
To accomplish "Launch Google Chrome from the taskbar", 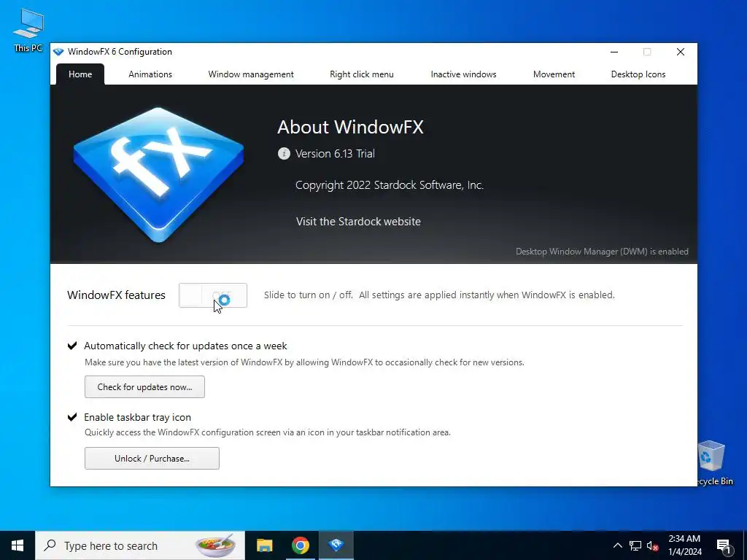I will [x=300, y=545].
